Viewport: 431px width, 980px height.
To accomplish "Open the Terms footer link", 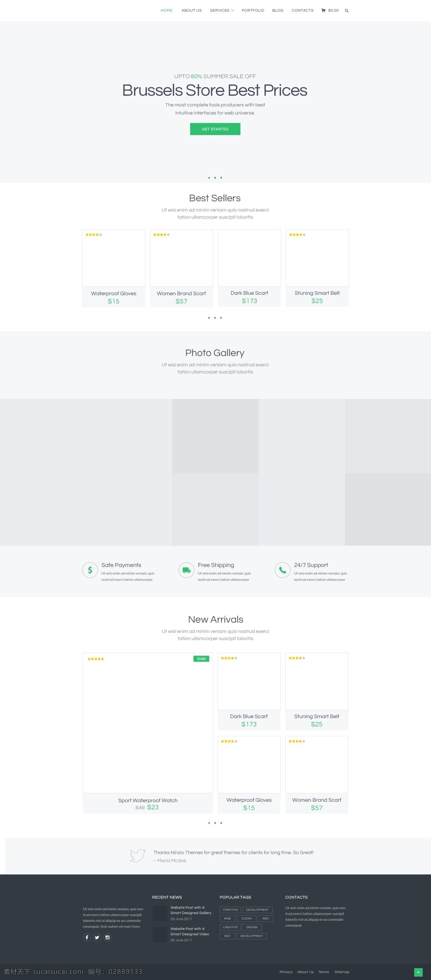I will pyautogui.click(x=324, y=972).
